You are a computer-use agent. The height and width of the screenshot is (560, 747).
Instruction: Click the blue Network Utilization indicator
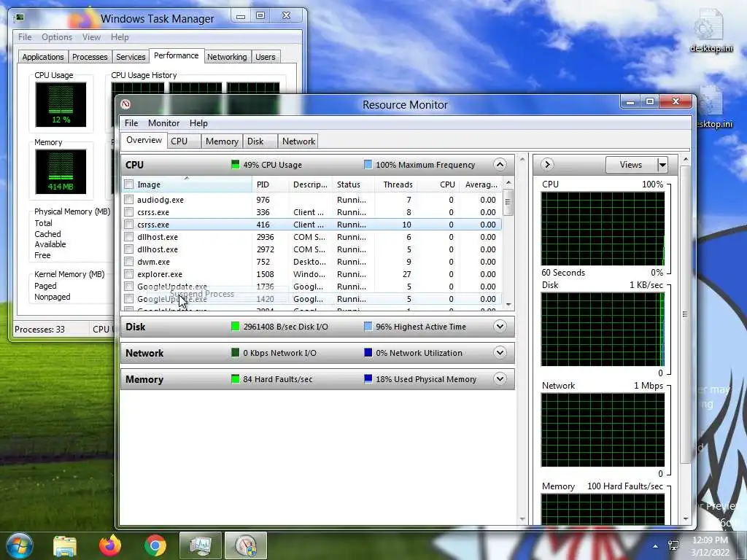point(368,353)
